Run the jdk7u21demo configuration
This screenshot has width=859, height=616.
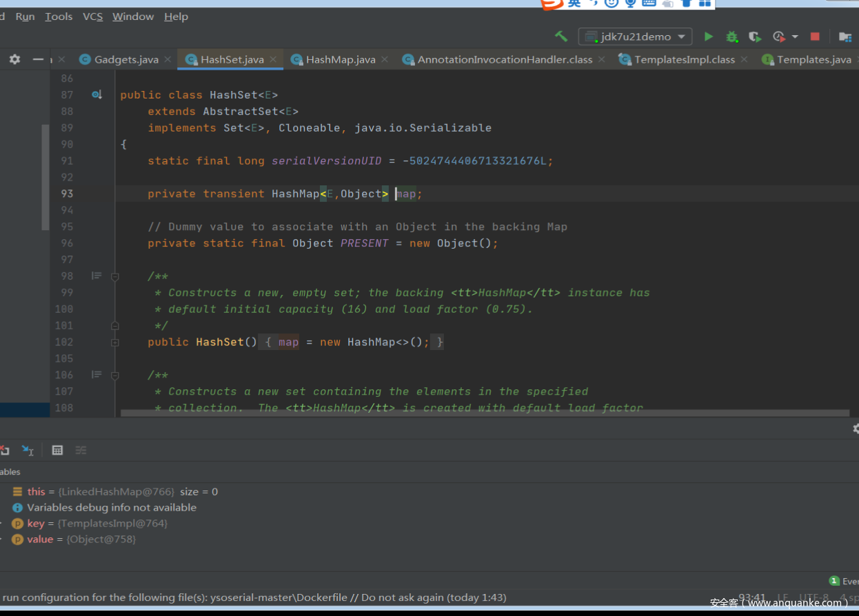pyautogui.click(x=708, y=37)
